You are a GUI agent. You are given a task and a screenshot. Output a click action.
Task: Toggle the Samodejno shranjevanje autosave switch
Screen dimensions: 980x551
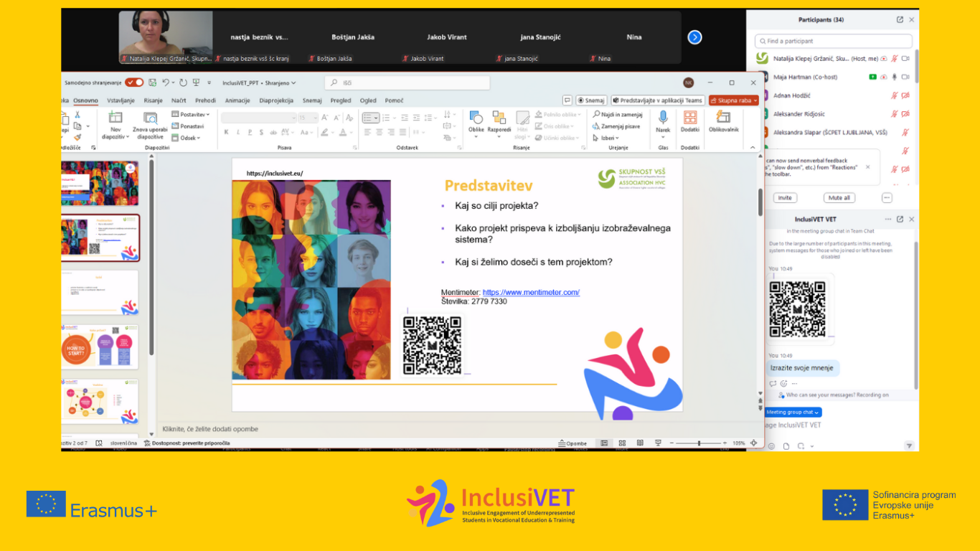134,83
